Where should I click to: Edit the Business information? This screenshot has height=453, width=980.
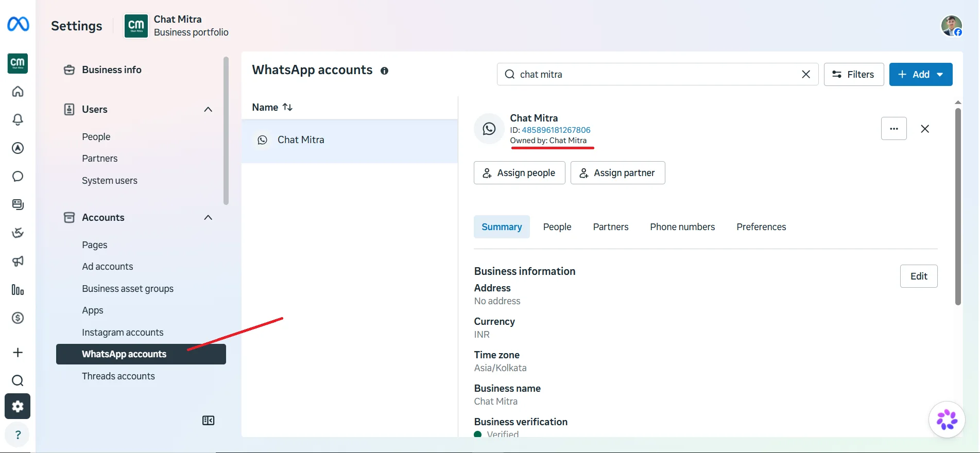pyautogui.click(x=919, y=276)
